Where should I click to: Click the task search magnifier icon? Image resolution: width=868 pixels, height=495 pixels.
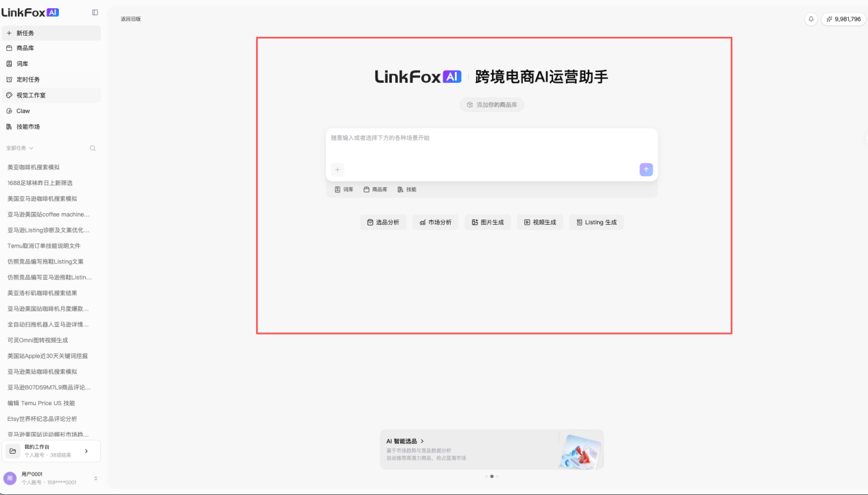93,148
